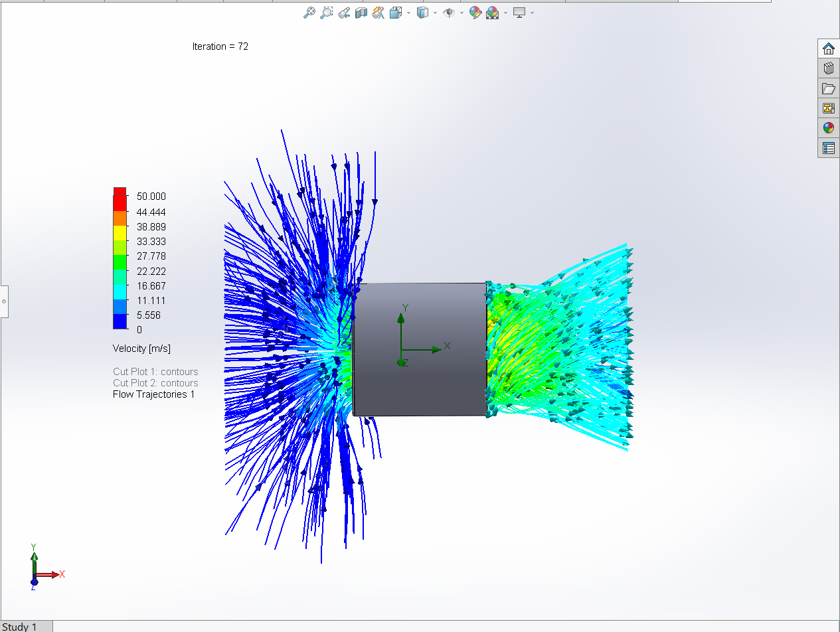Screen dimensions: 840x632
Task: Select the Flow Trajectories 1 legend entry
Action: (154, 394)
